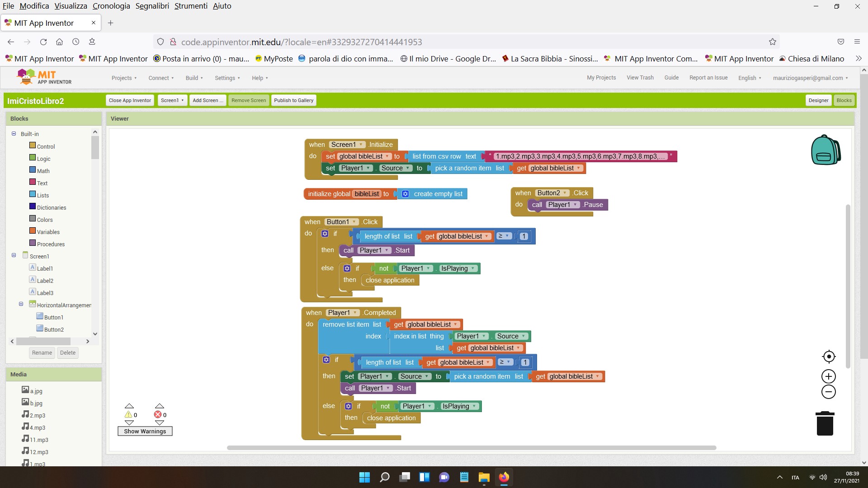Click the trash can icon in workspace
Screen dimensions: 868x488
click(x=825, y=423)
